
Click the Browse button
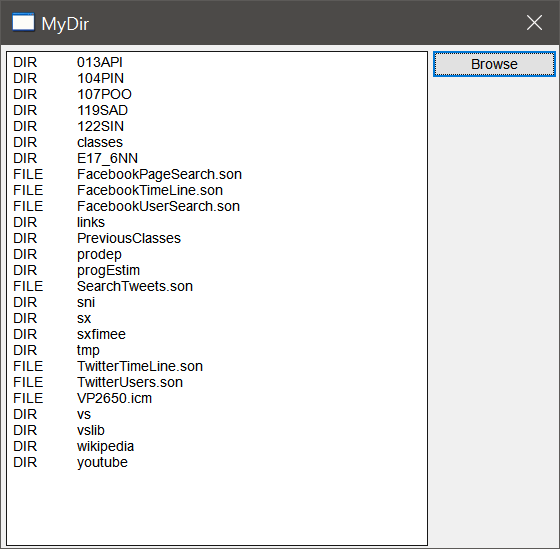[x=494, y=64]
